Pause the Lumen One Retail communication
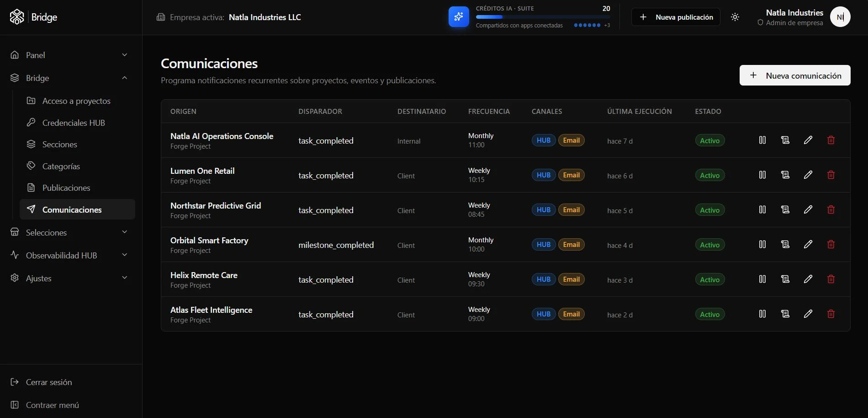The image size is (868, 418). [762, 175]
